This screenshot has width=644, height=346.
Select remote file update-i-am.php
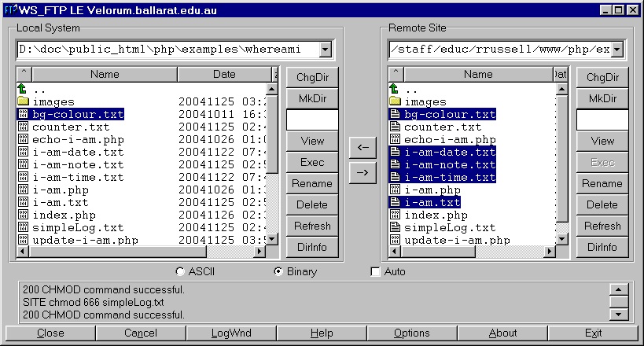click(x=457, y=240)
